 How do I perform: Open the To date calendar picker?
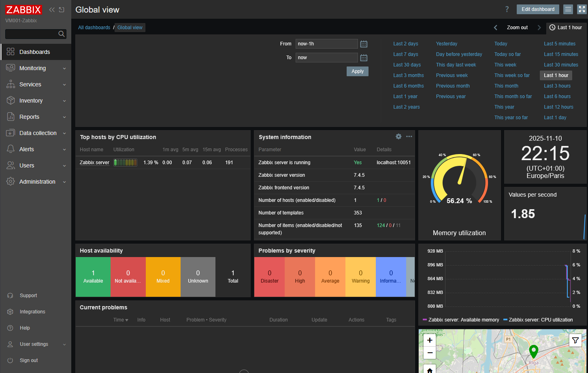point(364,58)
